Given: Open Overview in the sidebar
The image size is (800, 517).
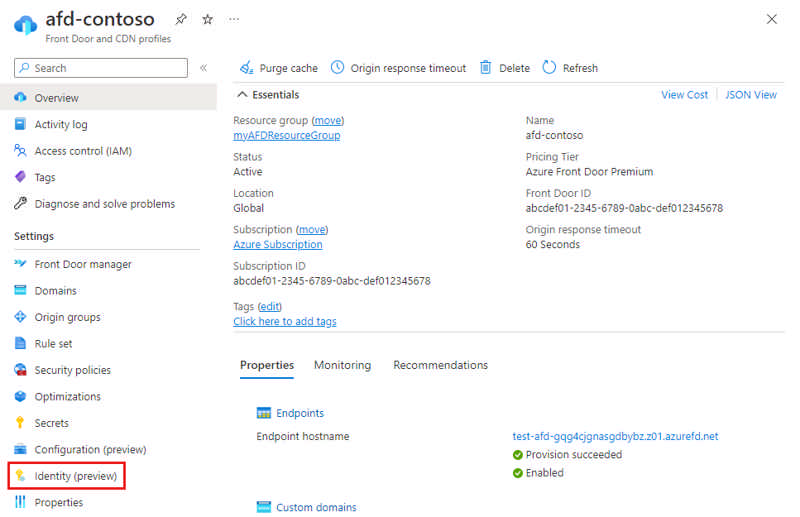Looking at the screenshot, I should [x=108, y=97].
